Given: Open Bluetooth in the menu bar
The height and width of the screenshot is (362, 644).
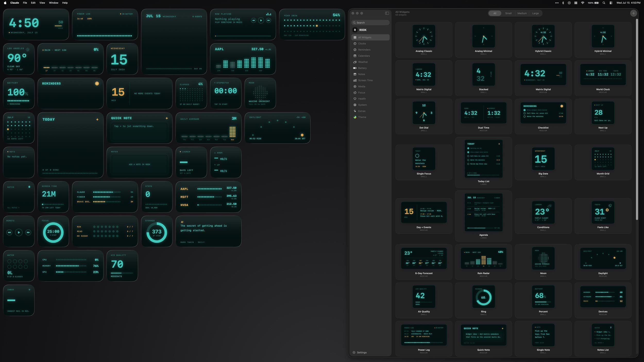Looking at the screenshot, I should [563, 3].
